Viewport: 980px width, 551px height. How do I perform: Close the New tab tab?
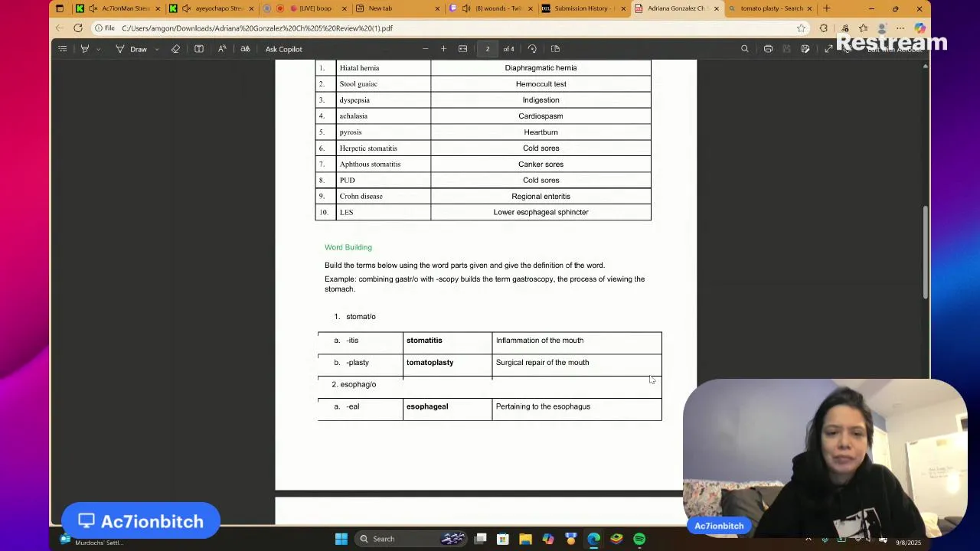(437, 8)
